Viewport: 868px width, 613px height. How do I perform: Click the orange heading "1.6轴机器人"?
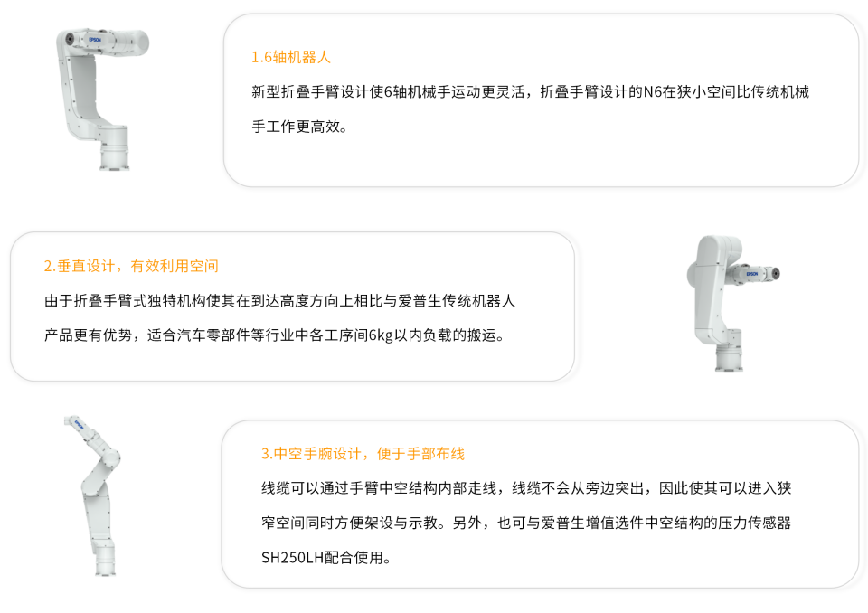click(291, 57)
